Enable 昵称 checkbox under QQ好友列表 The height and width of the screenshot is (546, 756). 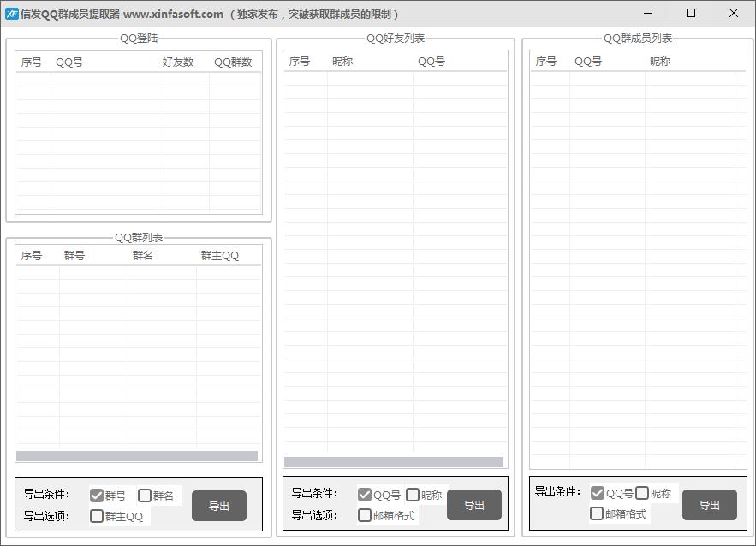click(x=412, y=495)
